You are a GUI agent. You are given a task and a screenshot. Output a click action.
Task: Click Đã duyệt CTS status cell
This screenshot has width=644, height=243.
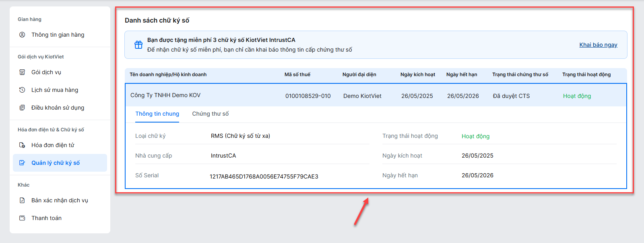[511, 96]
